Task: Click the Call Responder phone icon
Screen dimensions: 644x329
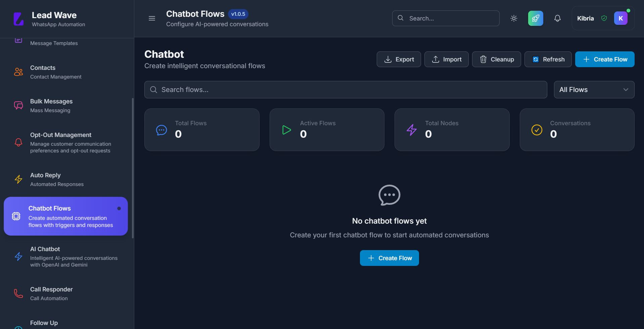Action: click(x=18, y=293)
